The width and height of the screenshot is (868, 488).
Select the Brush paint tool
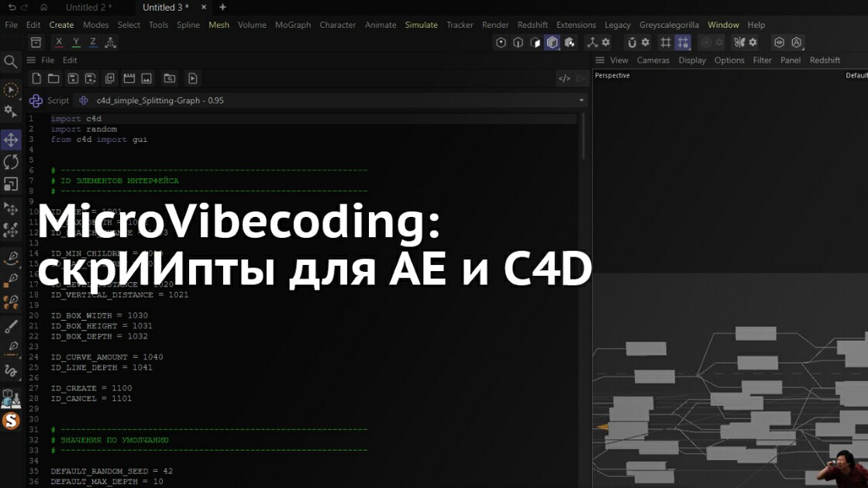click(11, 326)
